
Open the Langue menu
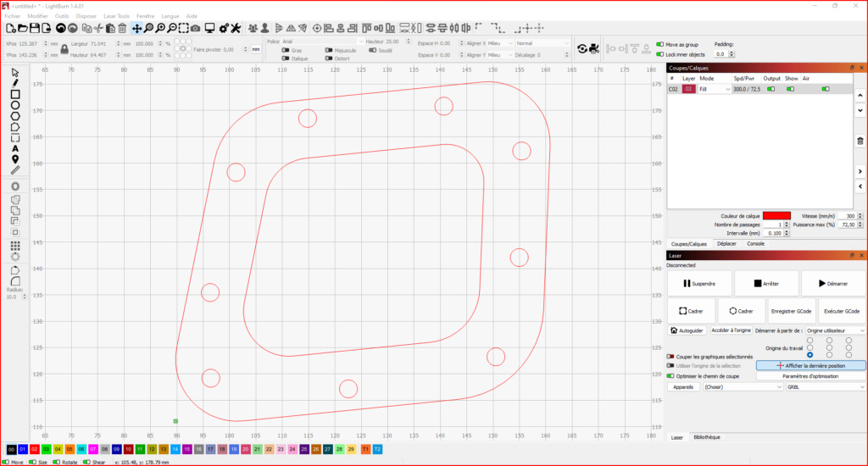(170, 16)
